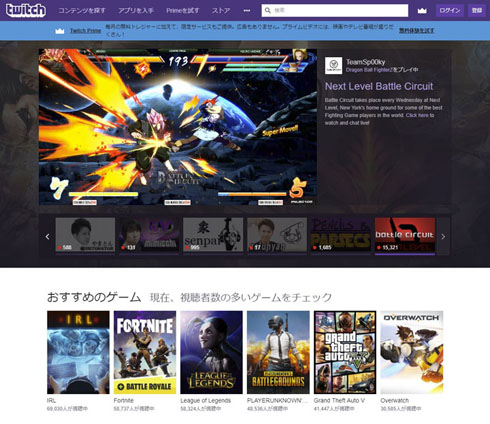The height and width of the screenshot is (424, 490).
Task: Select the carousel stream with 17 viewers
Action: (277, 235)
